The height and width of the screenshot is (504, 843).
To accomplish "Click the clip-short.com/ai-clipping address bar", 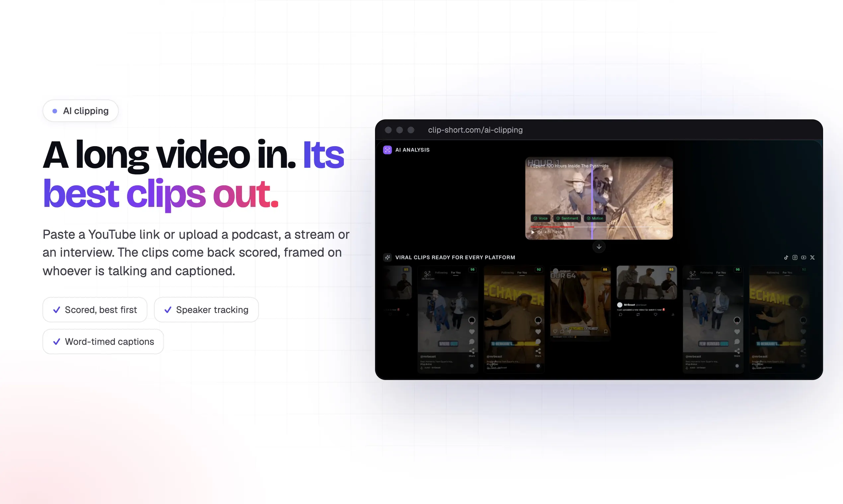I will coord(475,130).
